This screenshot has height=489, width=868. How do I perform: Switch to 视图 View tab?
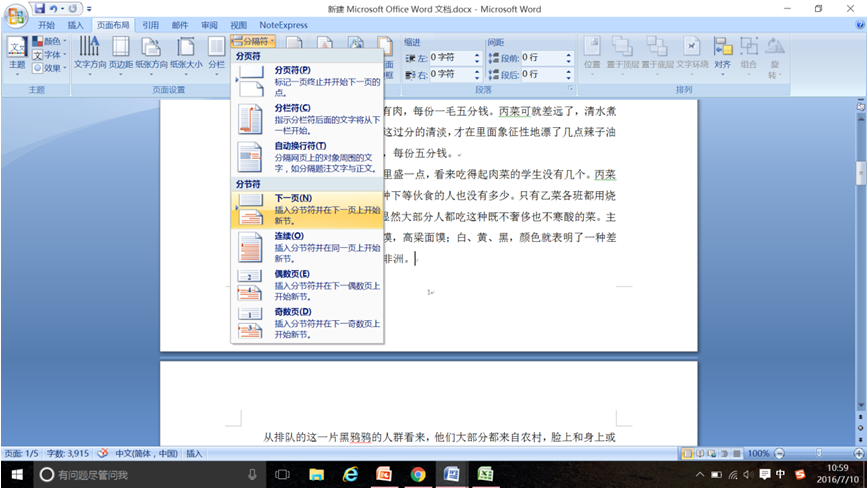239,25
